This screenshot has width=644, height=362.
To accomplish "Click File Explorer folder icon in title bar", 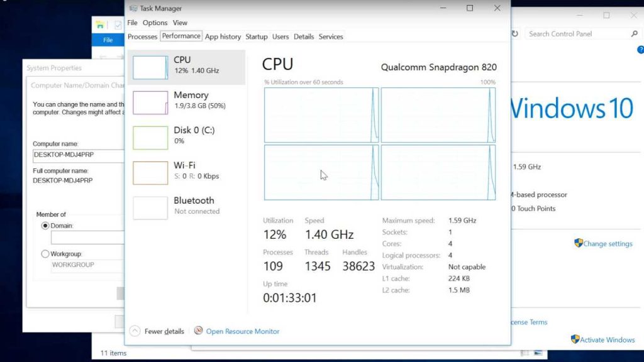I will pos(100,25).
